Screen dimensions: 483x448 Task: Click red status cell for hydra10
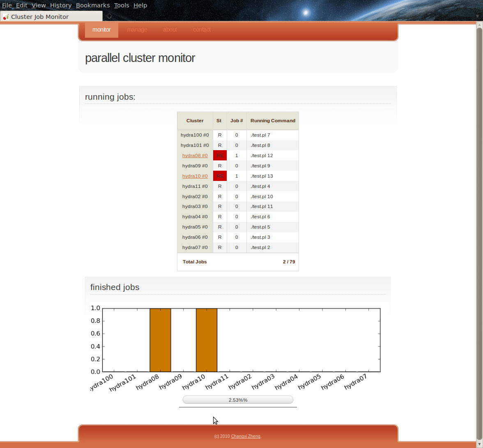[220, 176]
